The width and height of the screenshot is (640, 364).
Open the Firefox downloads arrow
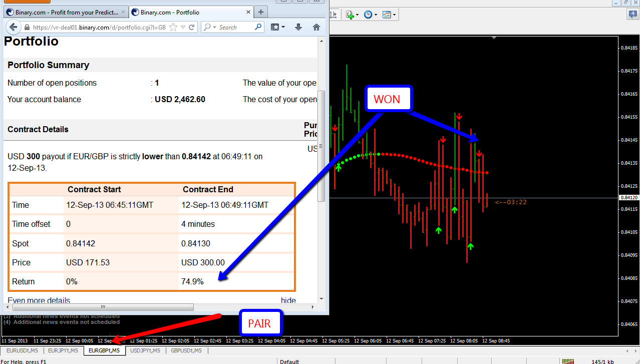coord(298,27)
